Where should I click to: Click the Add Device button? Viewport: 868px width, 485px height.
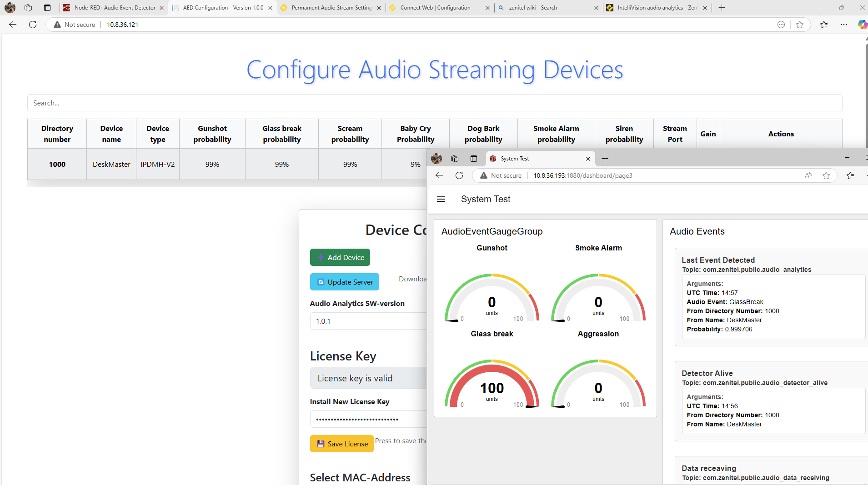pos(340,257)
